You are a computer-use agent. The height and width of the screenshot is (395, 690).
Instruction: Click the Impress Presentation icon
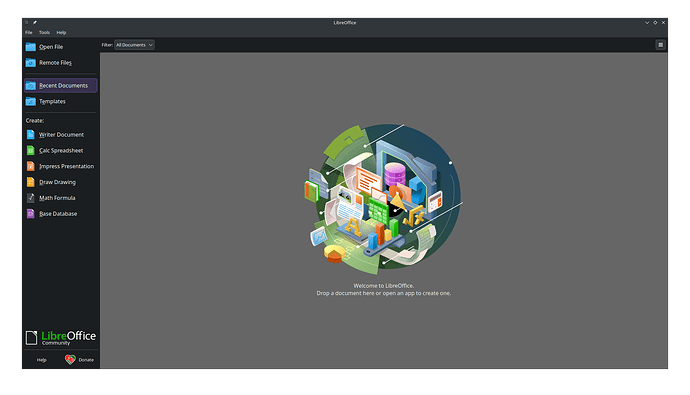pos(30,166)
